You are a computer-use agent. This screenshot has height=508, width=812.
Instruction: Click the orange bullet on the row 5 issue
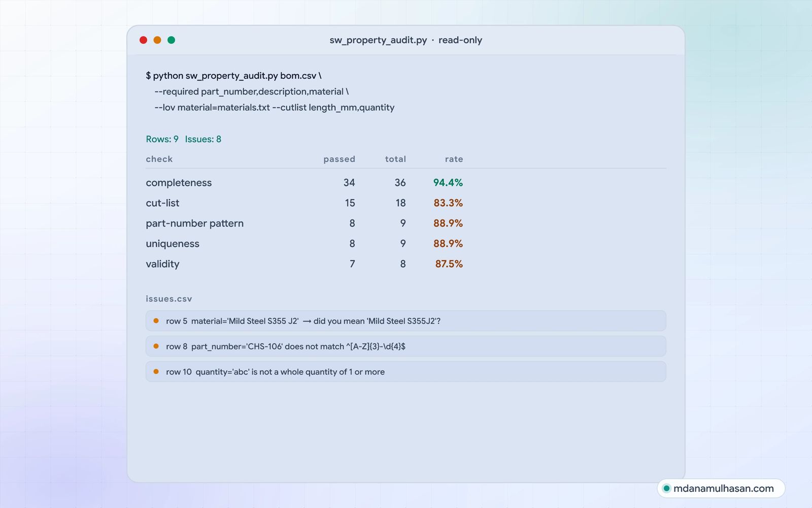point(156,321)
